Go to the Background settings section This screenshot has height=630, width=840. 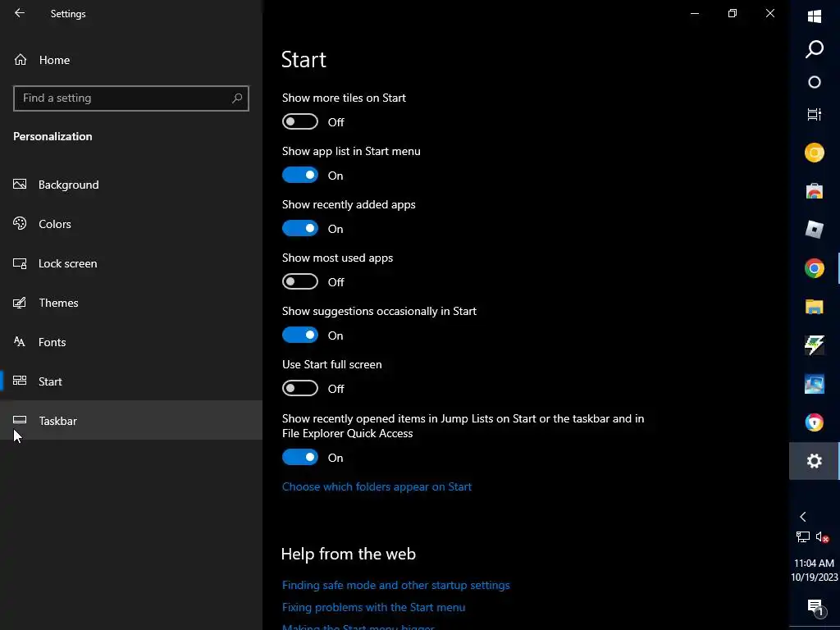(x=68, y=185)
